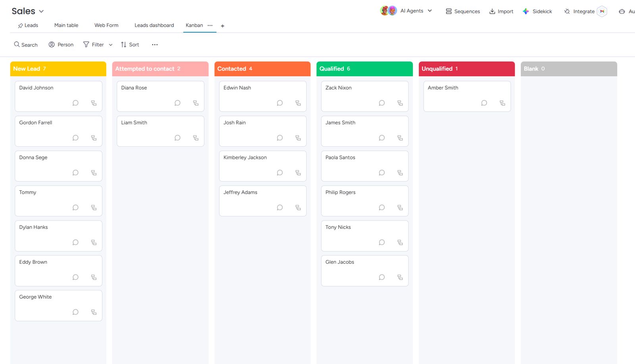
Task: Click the Import button
Action: pos(501,11)
